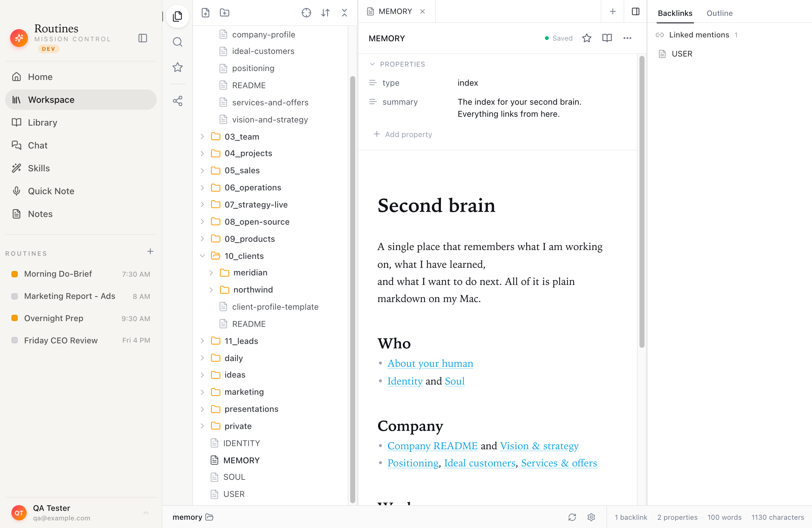Viewport: 812px width, 528px height.
Task: Expand the 06_operations folder
Action: pos(202,188)
